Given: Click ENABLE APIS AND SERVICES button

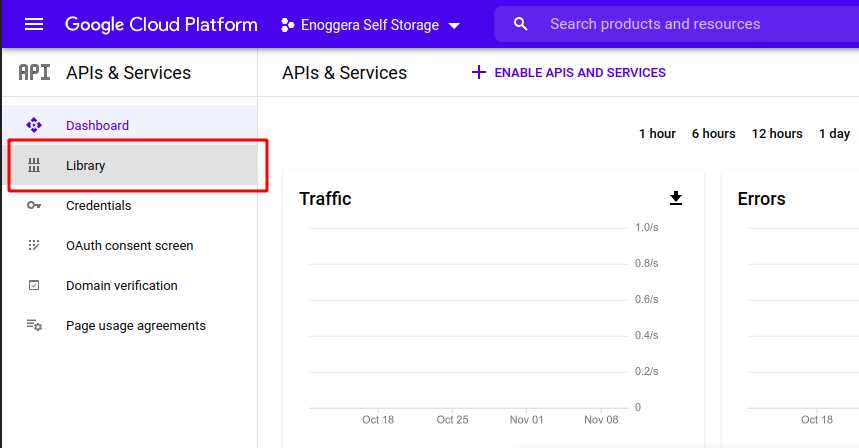Looking at the screenshot, I should pyautogui.click(x=569, y=72).
